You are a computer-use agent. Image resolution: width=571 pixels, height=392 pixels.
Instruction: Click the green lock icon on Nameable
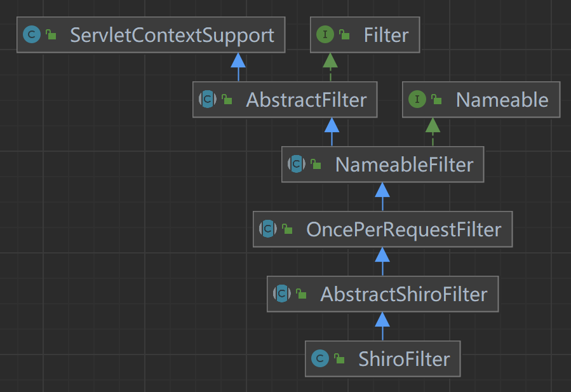[x=436, y=100]
